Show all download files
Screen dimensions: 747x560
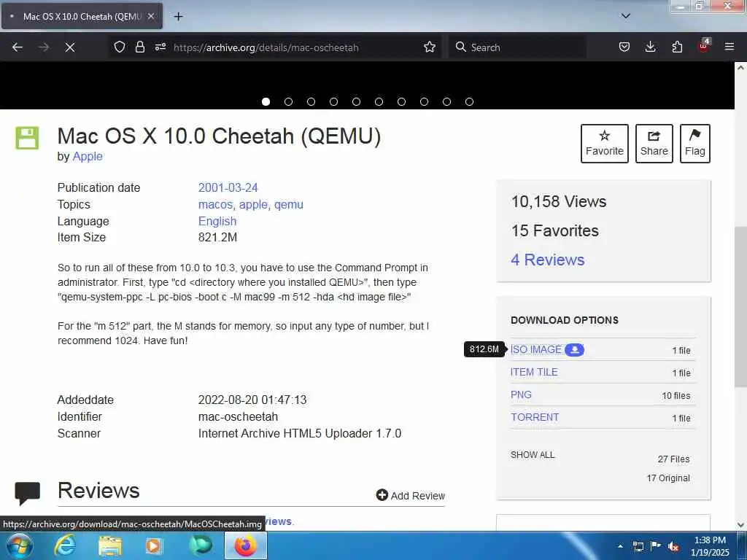point(533,455)
